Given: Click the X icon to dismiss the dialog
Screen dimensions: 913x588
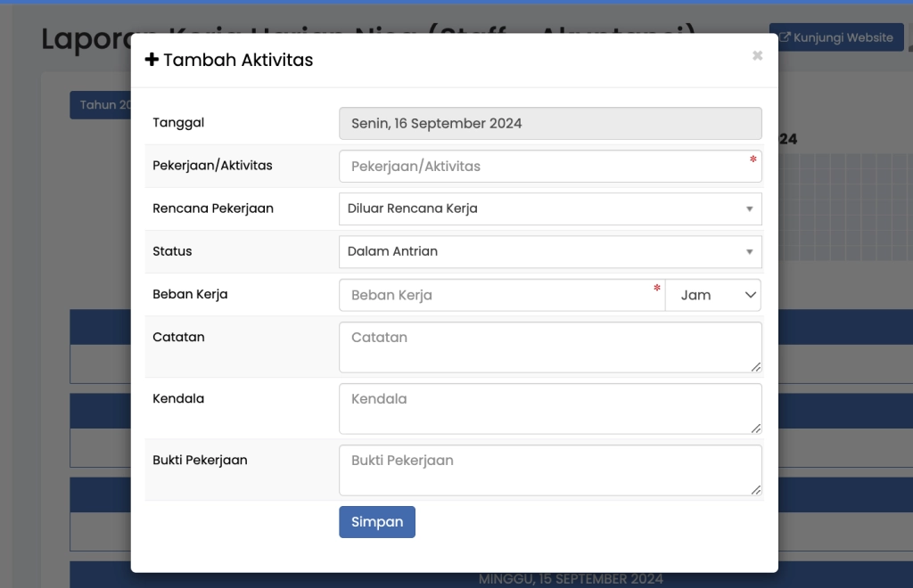Looking at the screenshot, I should point(757,55).
